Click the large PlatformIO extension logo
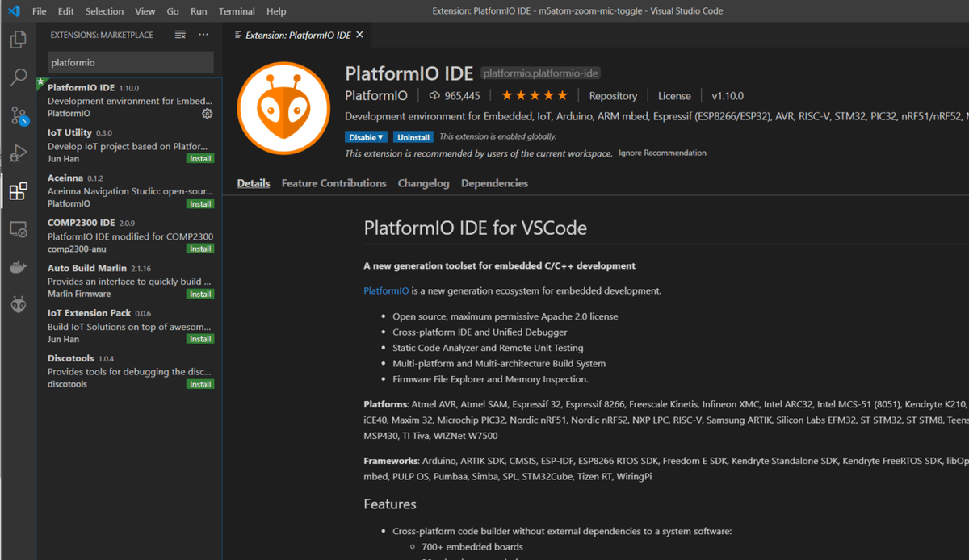969x560 pixels. tap(283, 107)
